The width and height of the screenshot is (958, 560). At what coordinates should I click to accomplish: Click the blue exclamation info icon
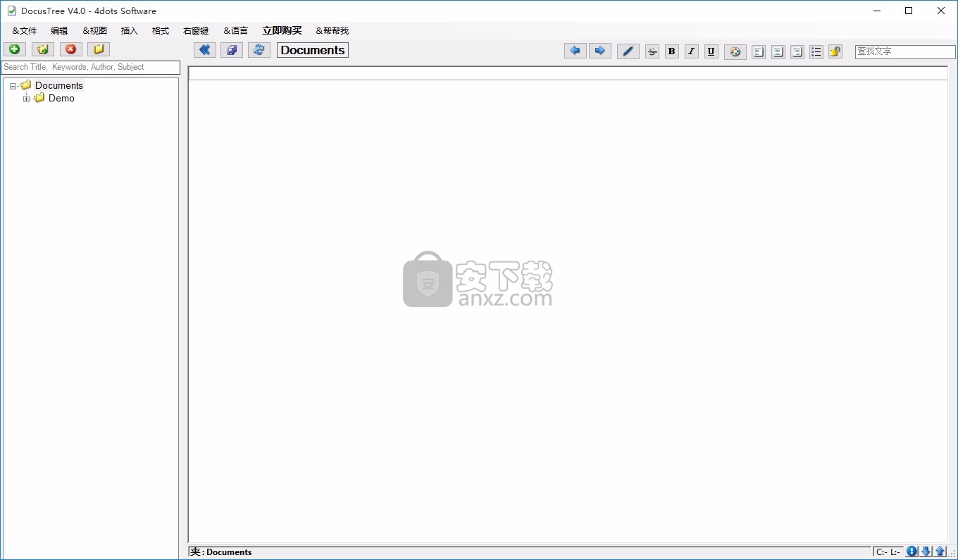click(912, 552)
